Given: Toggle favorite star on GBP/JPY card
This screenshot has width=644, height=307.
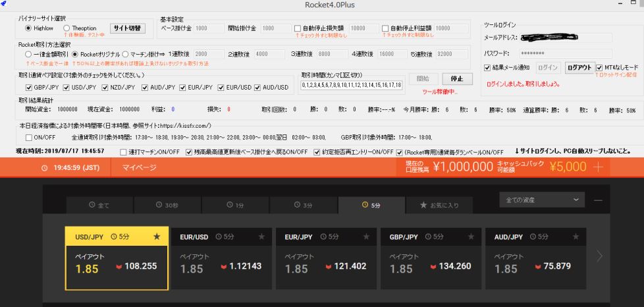Looking at the screenshot, I should pyautogui.click(x=471, y=237).
